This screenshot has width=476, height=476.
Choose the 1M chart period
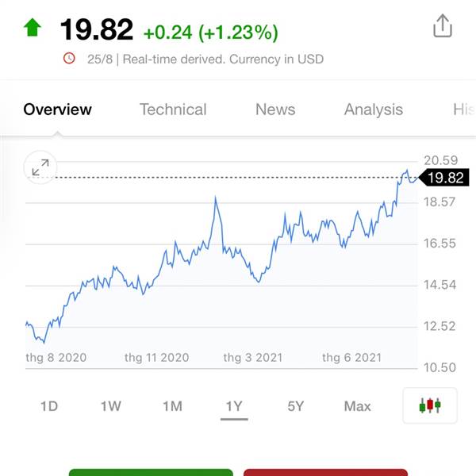point(172,406)
